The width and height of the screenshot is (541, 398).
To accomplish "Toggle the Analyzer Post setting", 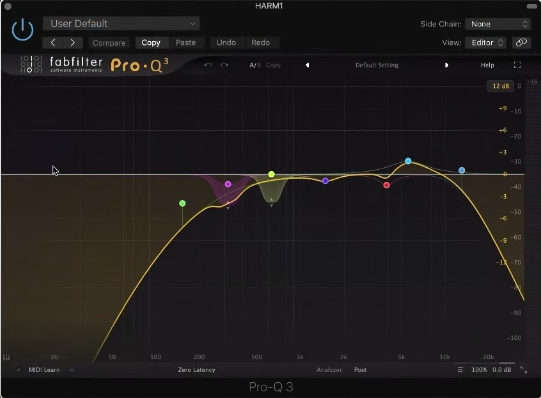I will [360, 370].
